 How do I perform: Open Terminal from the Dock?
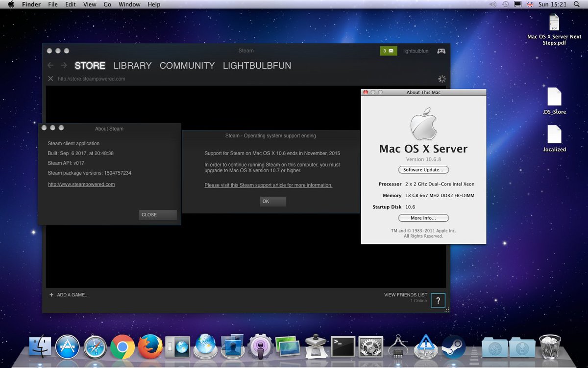343,347
